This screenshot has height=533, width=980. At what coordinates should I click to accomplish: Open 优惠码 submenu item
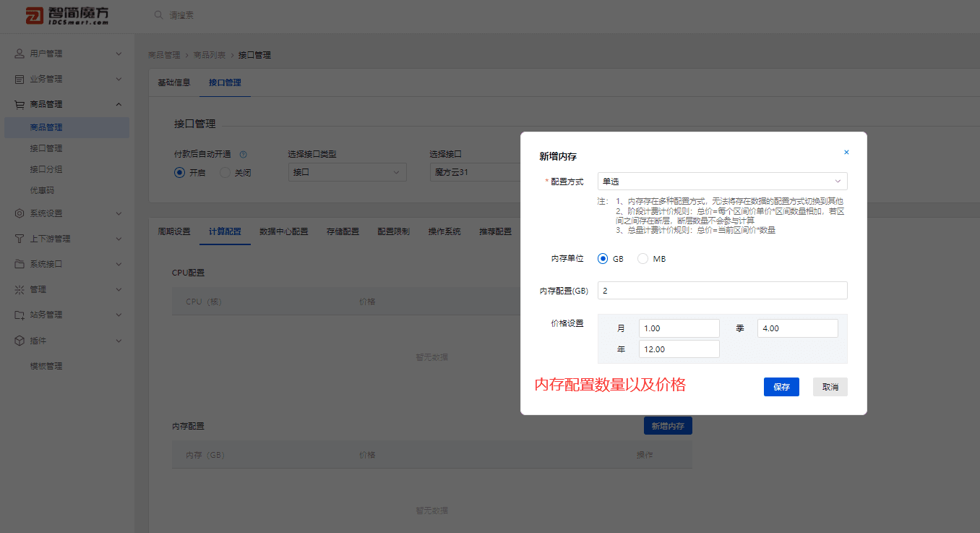click(42, 190)
